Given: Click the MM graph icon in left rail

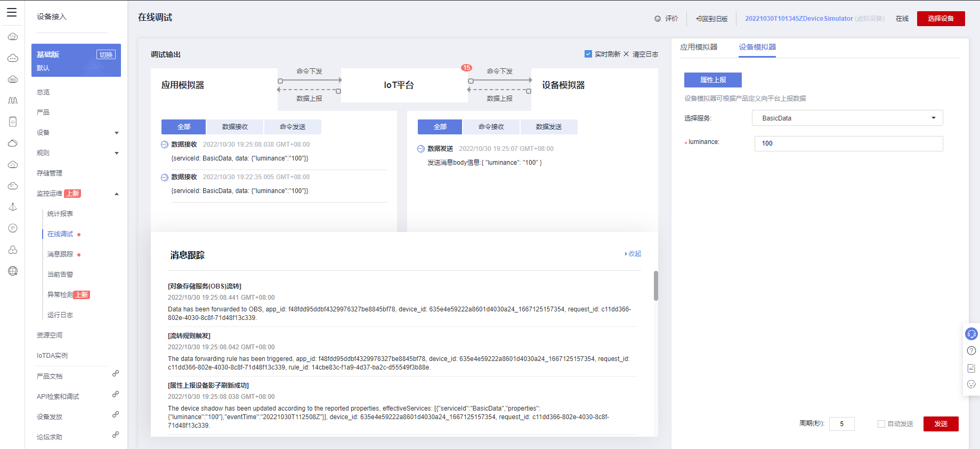Looking at the screenshot, I should [x=13, y=100].
